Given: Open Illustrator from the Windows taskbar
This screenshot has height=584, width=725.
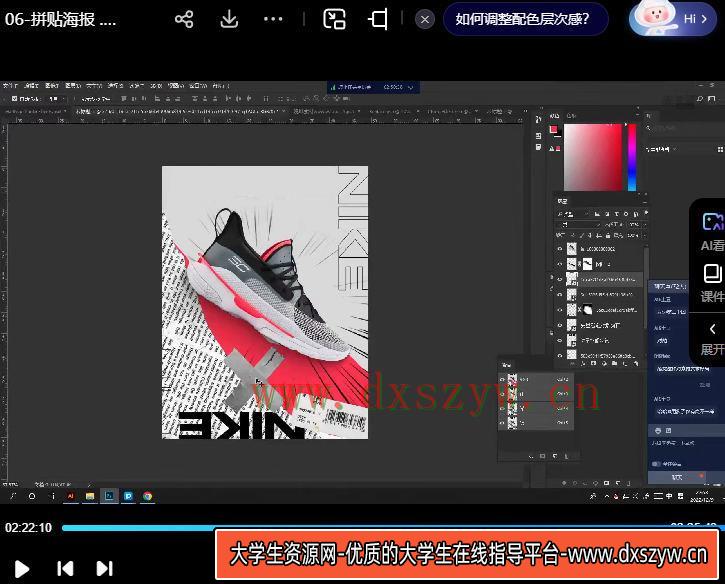Looking at the screenshot, I should click(71, 496).
